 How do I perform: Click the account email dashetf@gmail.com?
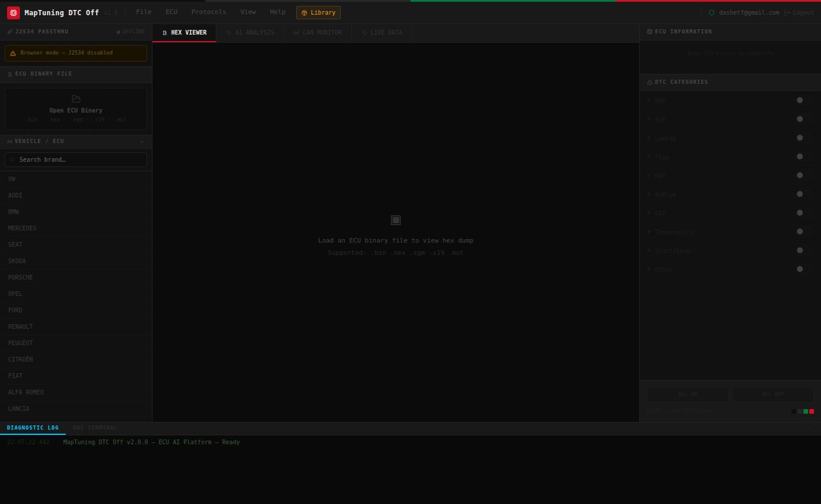pos(749,13)
